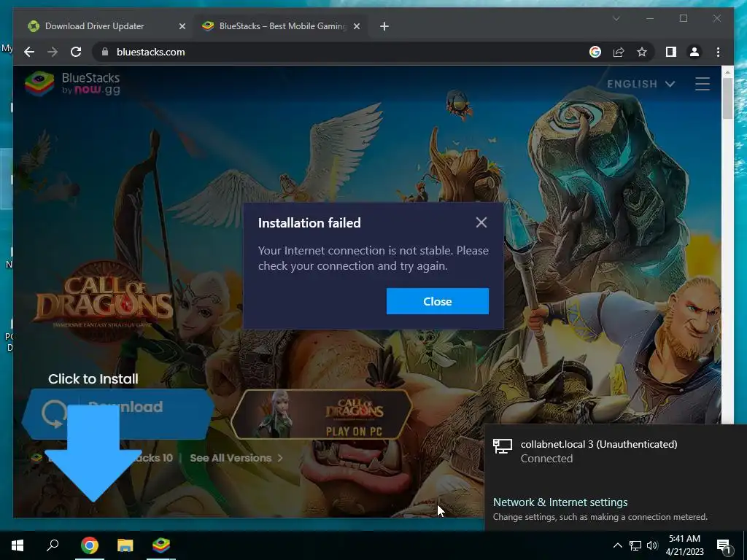Screen dimensions: 747x560
Task: Open Chrome profile menu
Action: click(694, 52)
